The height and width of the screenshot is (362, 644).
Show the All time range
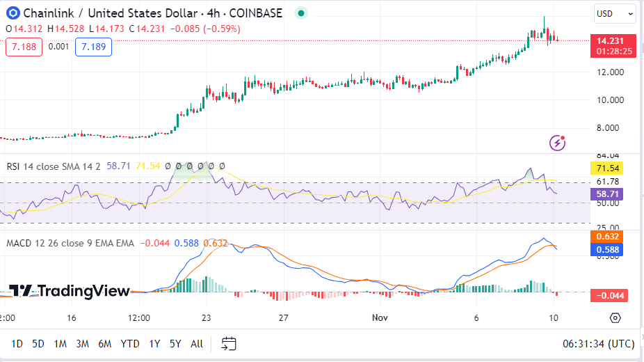click(197, 343)
